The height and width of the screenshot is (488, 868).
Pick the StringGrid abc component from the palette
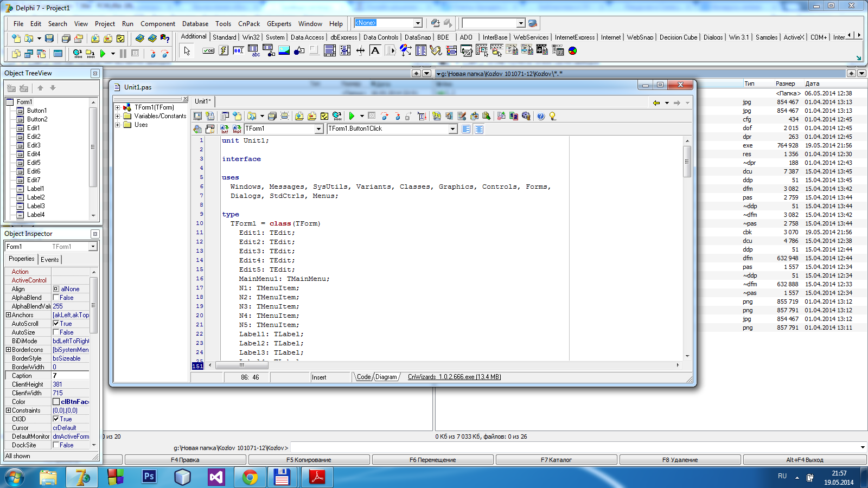[x=253, y=51]
